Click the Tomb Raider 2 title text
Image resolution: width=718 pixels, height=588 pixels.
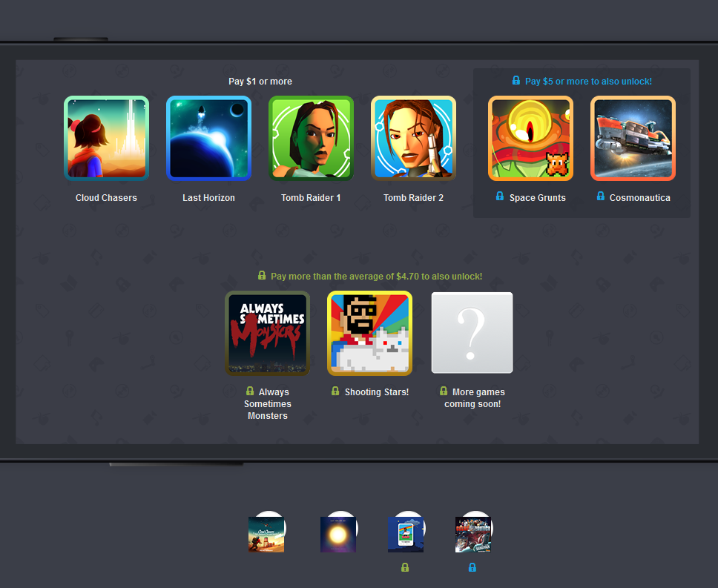click(x=413, y=198)
